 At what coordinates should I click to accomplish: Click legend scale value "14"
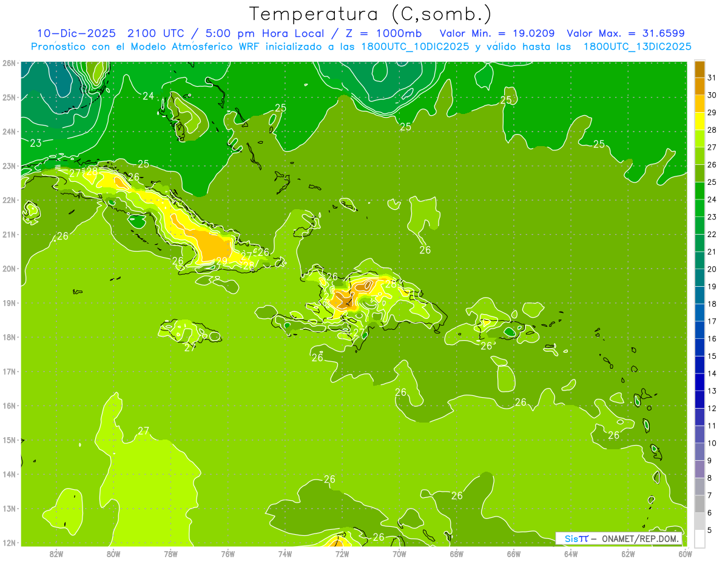712,373
